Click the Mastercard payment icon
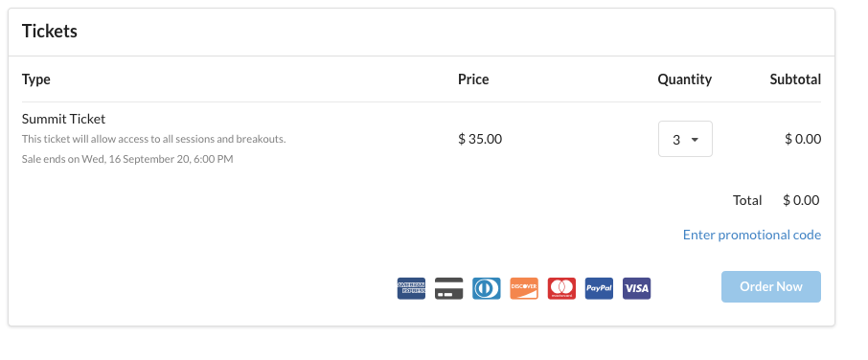The height and width of the screenshot is (360, 868). (561, 288)
